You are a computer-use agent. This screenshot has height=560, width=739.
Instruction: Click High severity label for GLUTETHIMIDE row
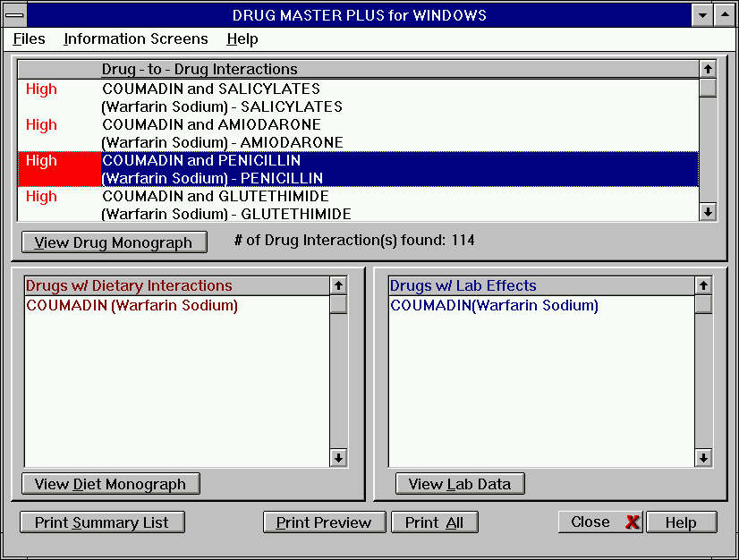pos(41,196)
